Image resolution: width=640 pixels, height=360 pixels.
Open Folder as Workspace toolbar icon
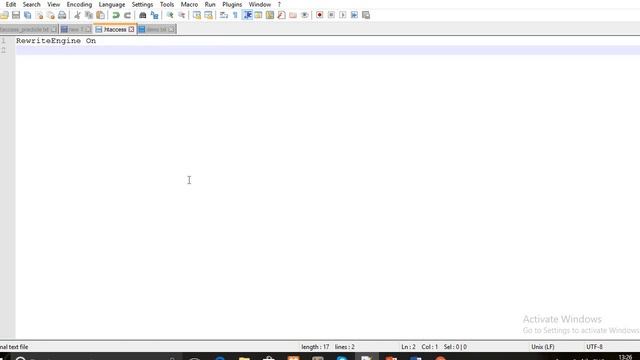(293, 15)
